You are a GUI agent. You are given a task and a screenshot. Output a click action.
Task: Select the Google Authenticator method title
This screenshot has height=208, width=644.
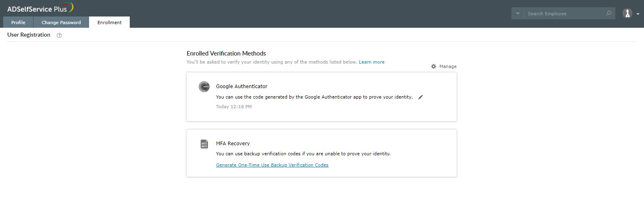tap(241, 86)
